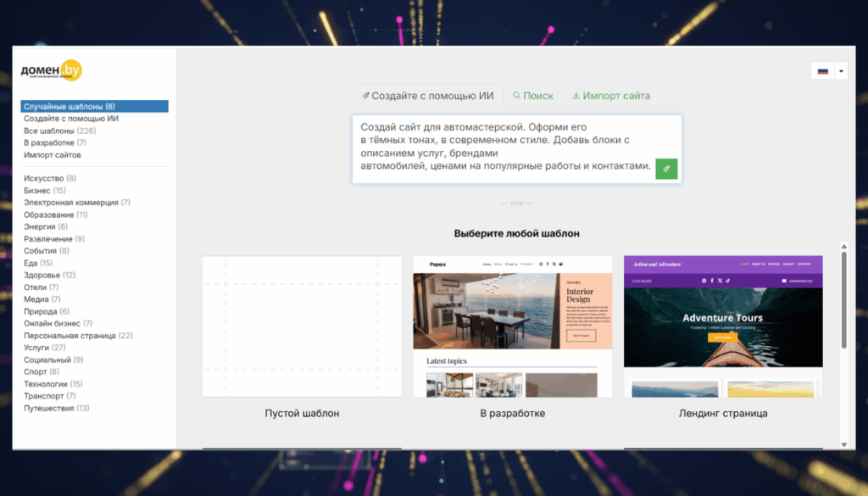Open Случайные шаблоны in the sidebar

tap(70, 107)
